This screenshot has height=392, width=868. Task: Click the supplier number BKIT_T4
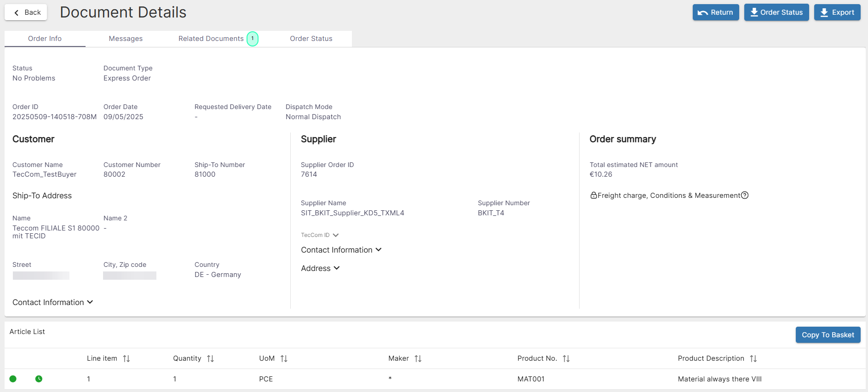pos(491,213)
